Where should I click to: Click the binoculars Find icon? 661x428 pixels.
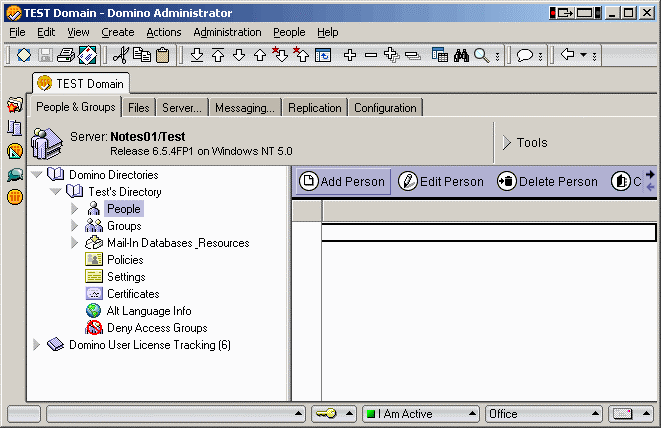coord(461,55)
